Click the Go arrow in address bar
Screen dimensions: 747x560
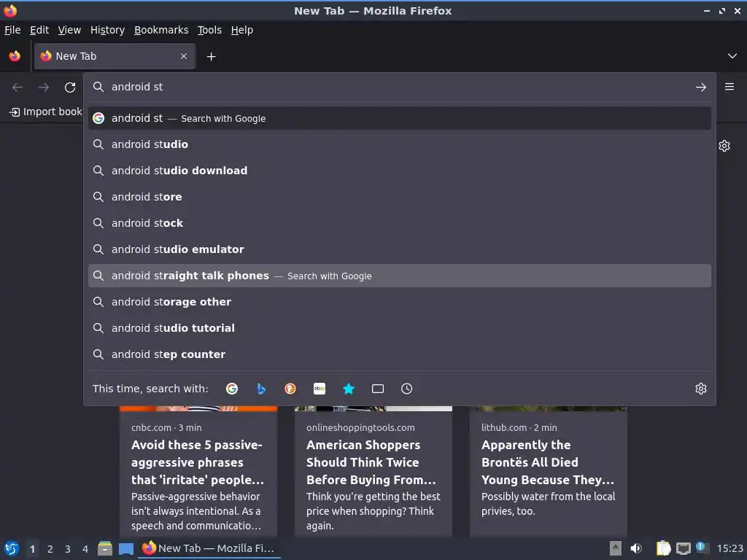click(701, 87)
